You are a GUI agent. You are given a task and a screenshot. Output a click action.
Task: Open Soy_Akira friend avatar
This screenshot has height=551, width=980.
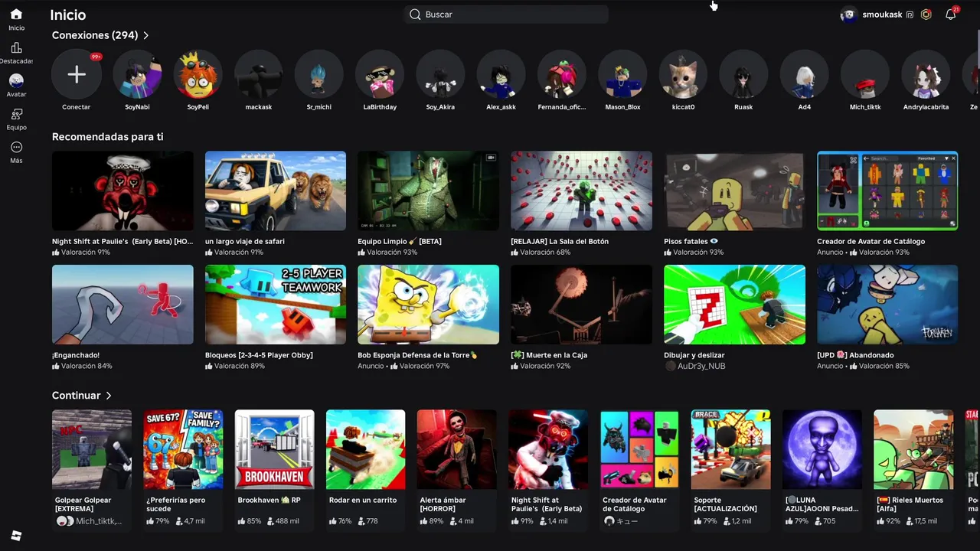point(440,74)
